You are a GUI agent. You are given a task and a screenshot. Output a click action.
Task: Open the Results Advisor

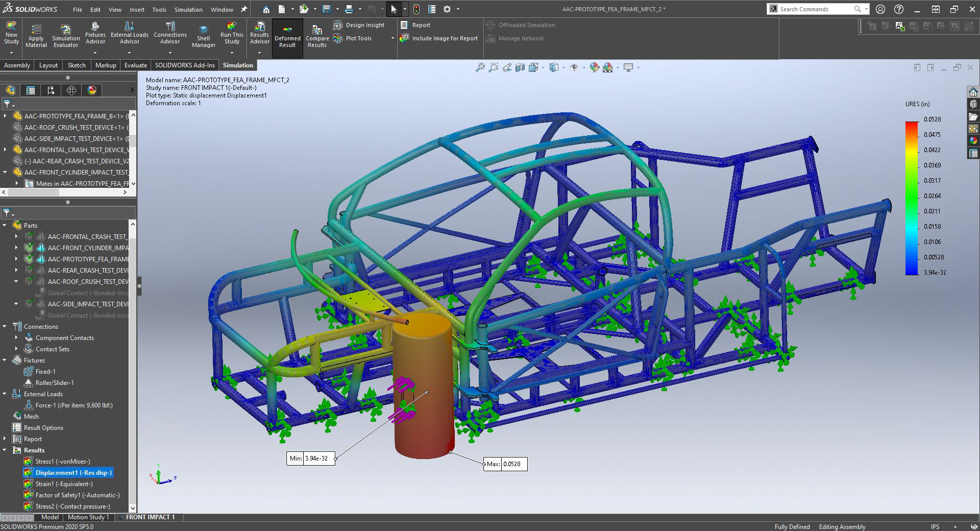259,34
